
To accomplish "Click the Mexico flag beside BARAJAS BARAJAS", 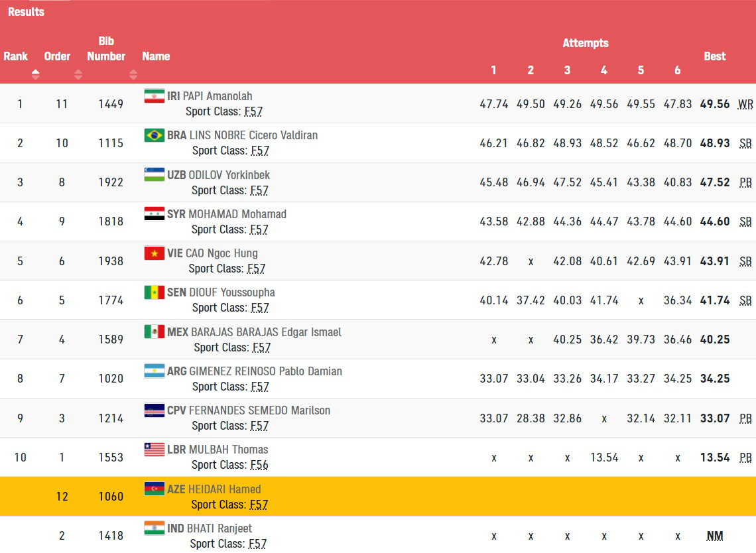I will click(155, 332).
